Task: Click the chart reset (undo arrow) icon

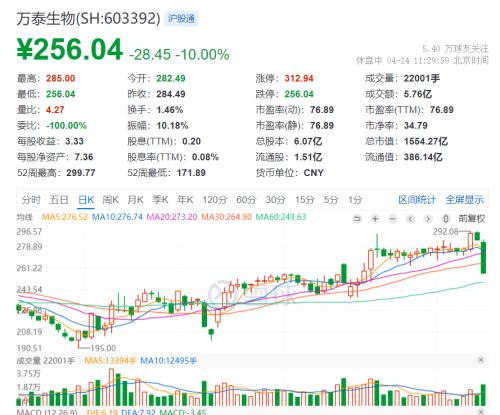Action: coord(357,219)
